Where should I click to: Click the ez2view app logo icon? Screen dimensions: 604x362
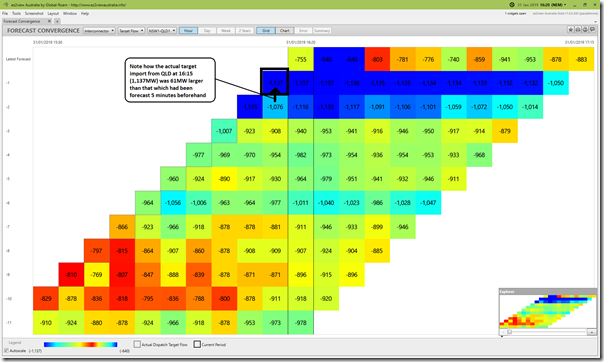click(6, 5)
